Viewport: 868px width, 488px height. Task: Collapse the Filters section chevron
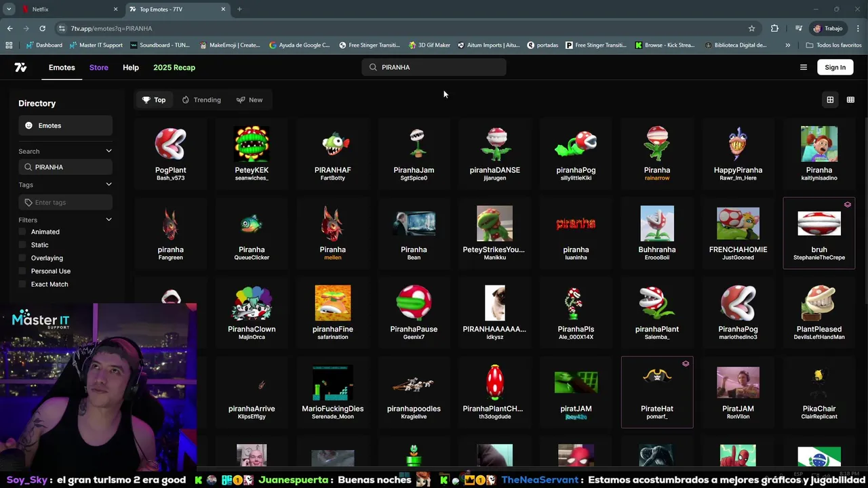pyautogui.click(x=108, y=220)
